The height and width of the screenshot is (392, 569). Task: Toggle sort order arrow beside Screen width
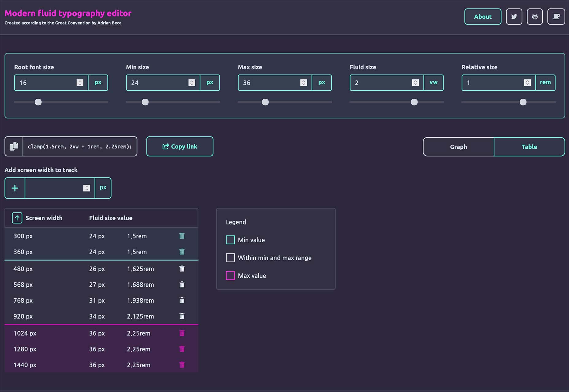[17, 218]
